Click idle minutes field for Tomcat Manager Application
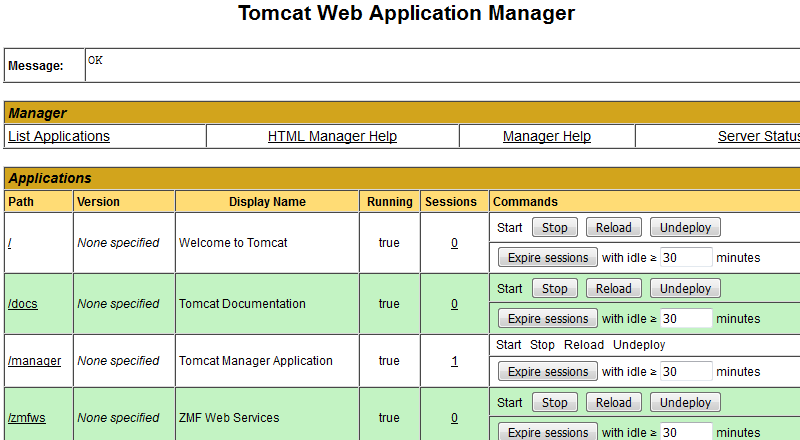Screen dimensions: 800x440 pyautogui.click(x=686, y=371)
